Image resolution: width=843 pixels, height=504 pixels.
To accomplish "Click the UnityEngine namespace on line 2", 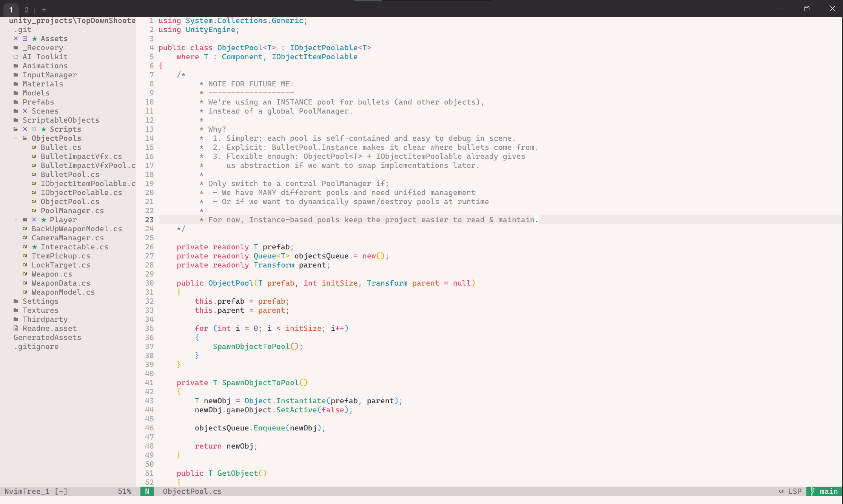I will pyautogui.click(x=211, y=30).
